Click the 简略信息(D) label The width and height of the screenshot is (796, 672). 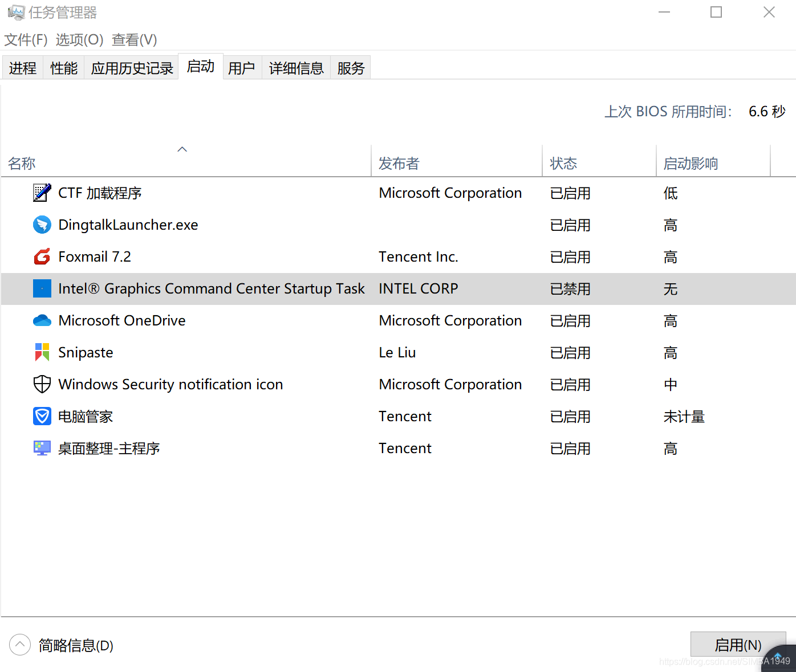76,645
